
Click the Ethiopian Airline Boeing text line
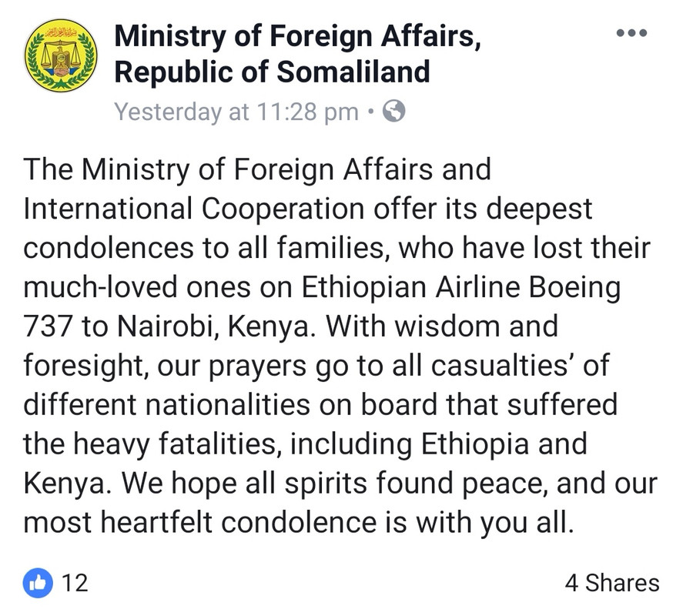tap(322, 287)
